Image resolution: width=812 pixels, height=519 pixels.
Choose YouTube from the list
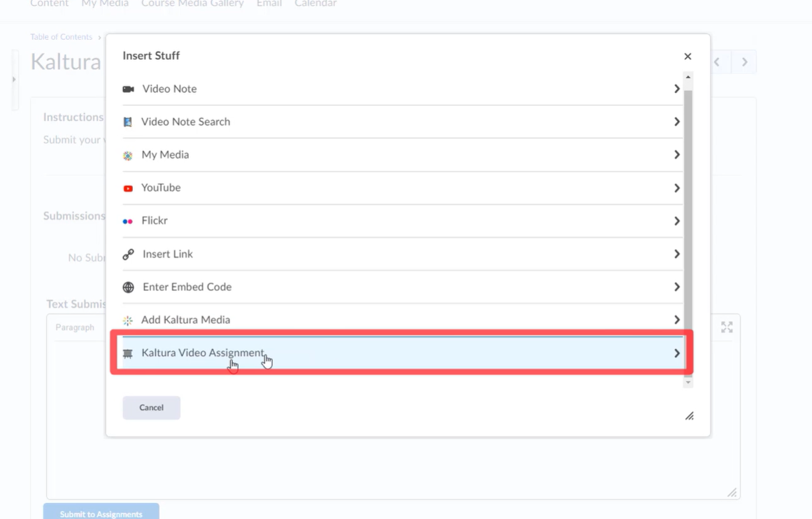(x=402, y=188)
